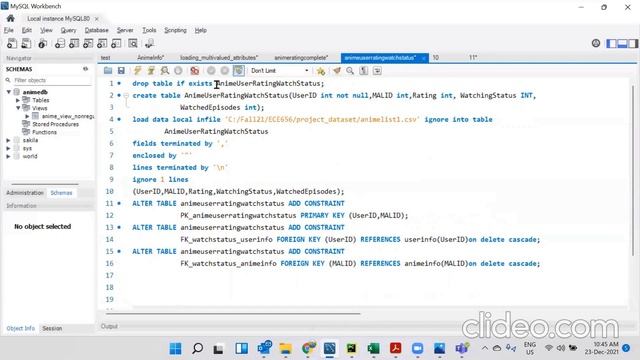Click the editor horizontal scrollbar
The image size is (640, 360).
(233, 313)
